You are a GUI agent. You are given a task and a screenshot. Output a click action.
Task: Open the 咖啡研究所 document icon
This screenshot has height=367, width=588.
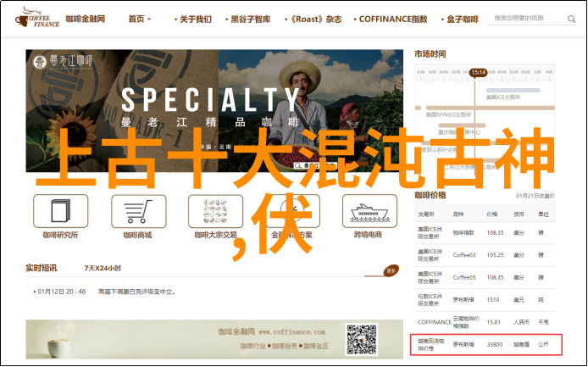[61, 211]
